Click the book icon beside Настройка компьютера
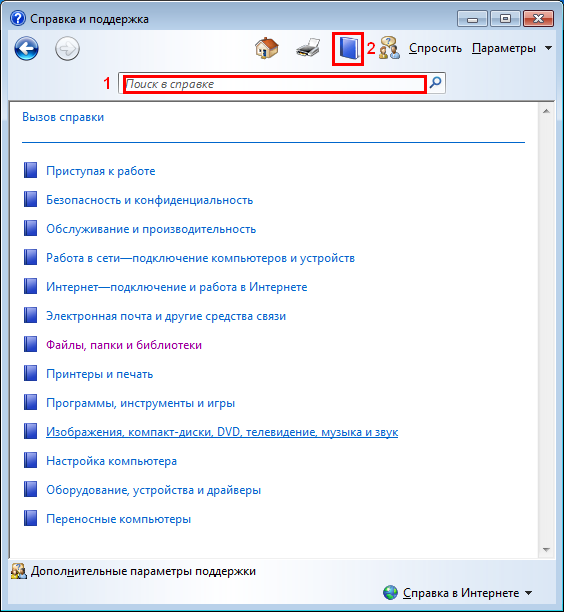 (x=30, y=461)
